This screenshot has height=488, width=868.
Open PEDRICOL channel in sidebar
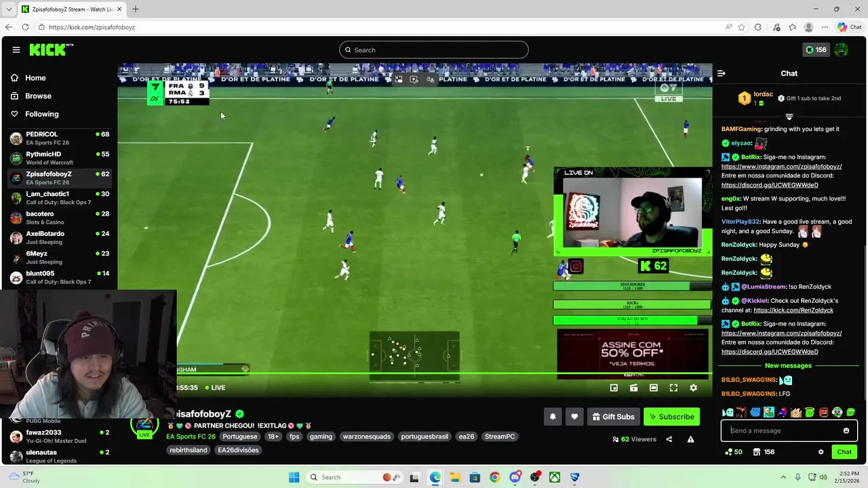(60, 138)
